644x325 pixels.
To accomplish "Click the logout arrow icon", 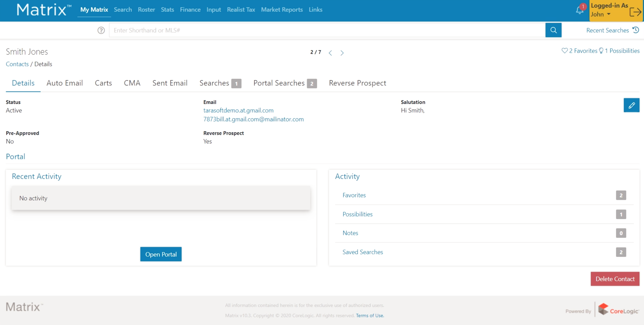I will click(x=635, y=12).
